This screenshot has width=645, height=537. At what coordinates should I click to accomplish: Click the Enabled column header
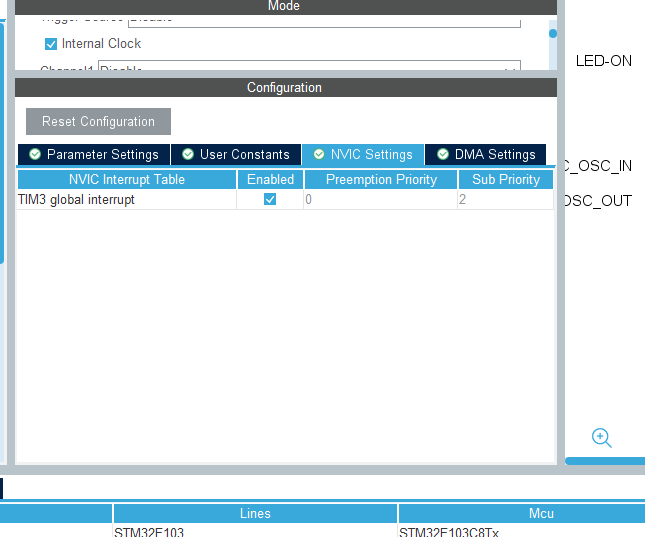270,179
